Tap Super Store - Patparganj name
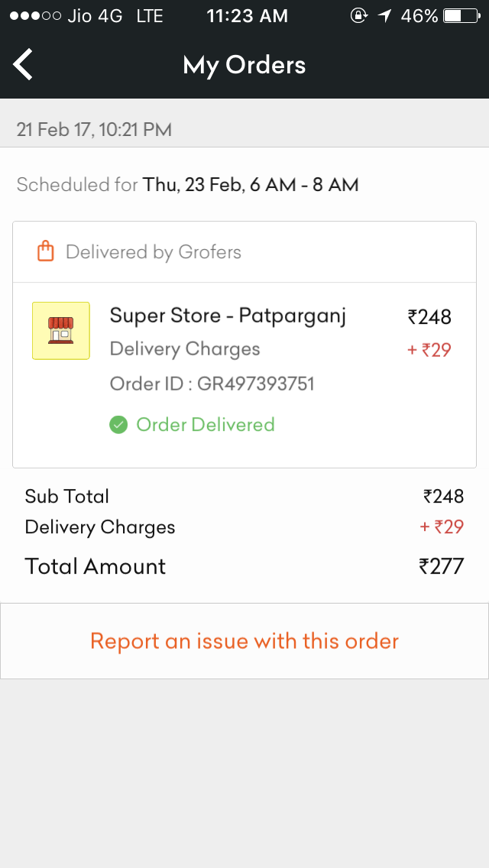Image resolution: width=489 pixels, height=868 pixels. [228, 316]
